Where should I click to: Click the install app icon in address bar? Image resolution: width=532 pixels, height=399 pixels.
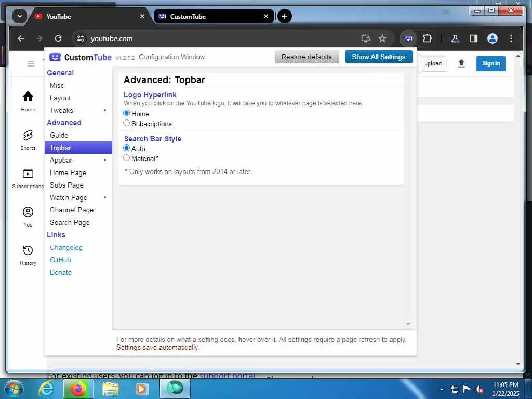[365, 38]
